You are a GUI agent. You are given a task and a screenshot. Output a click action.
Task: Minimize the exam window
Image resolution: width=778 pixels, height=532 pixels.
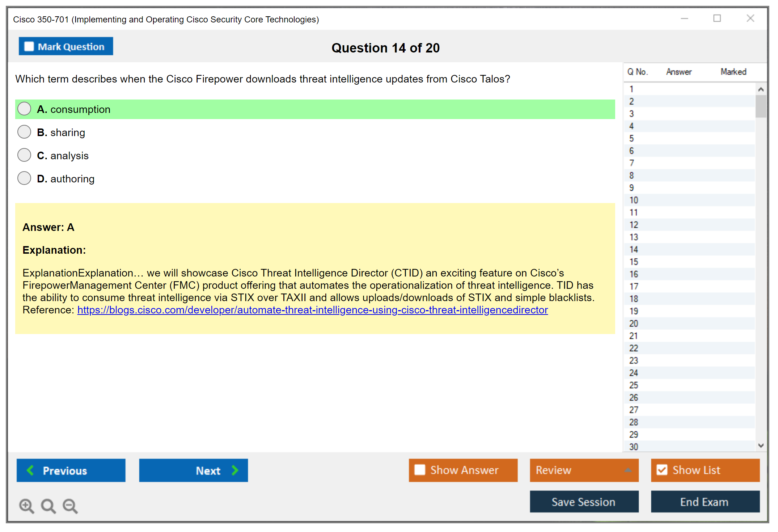point(684,18)
